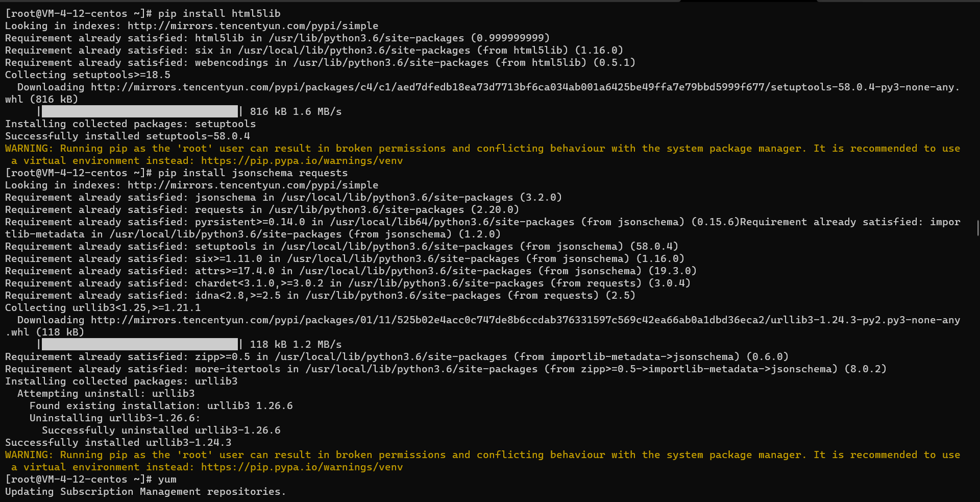Click the 816 kB download progress bar
Viewport: 980px width, 502px height.
click(x=140, y=111)
